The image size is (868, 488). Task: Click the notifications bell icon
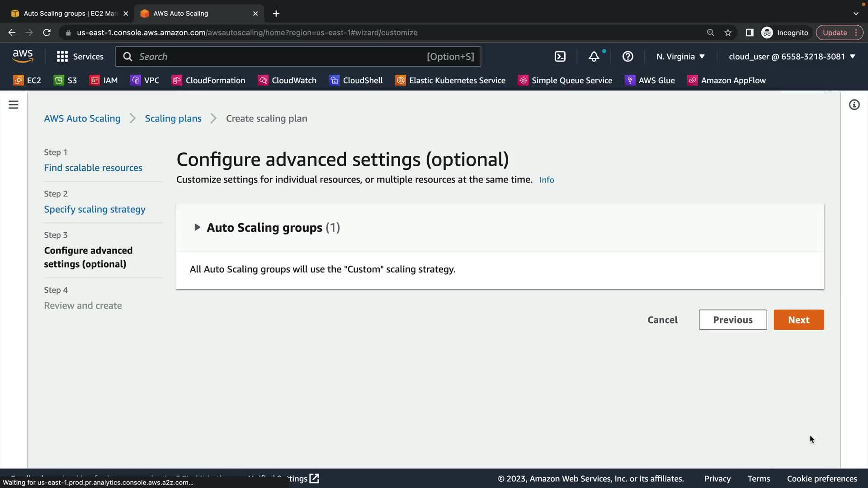pos(594,56)
